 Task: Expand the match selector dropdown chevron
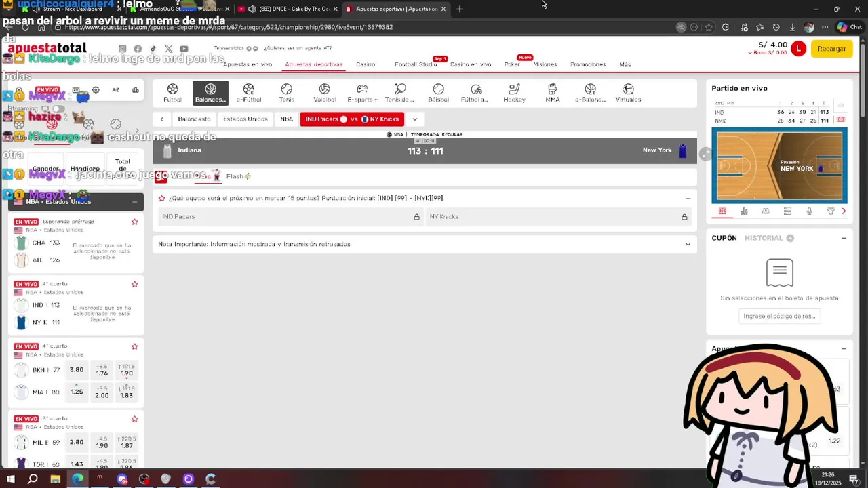414,119
